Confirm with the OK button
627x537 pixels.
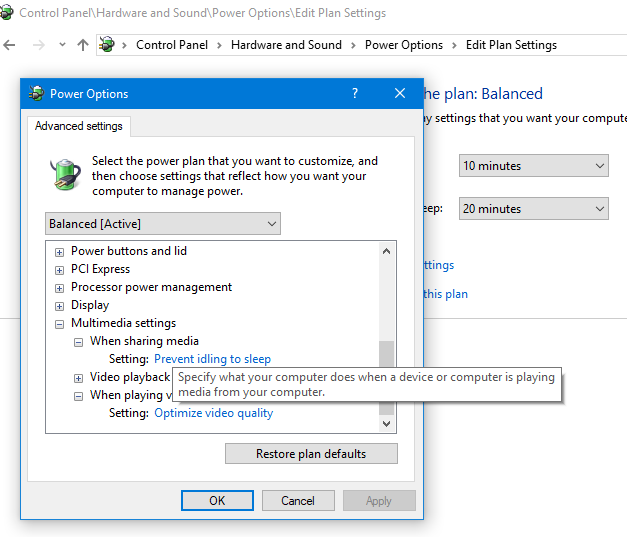tap(217, 501)
